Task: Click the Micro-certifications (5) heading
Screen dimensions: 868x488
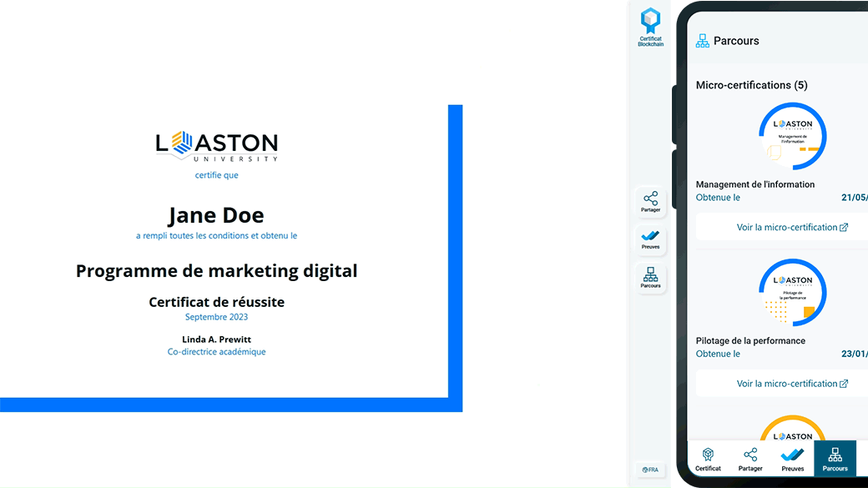Action: 751,85
